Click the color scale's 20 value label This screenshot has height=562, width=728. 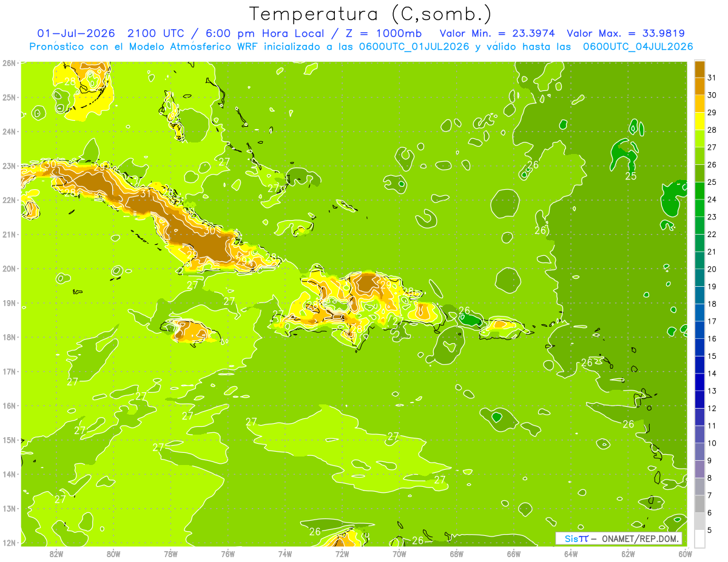712,269
